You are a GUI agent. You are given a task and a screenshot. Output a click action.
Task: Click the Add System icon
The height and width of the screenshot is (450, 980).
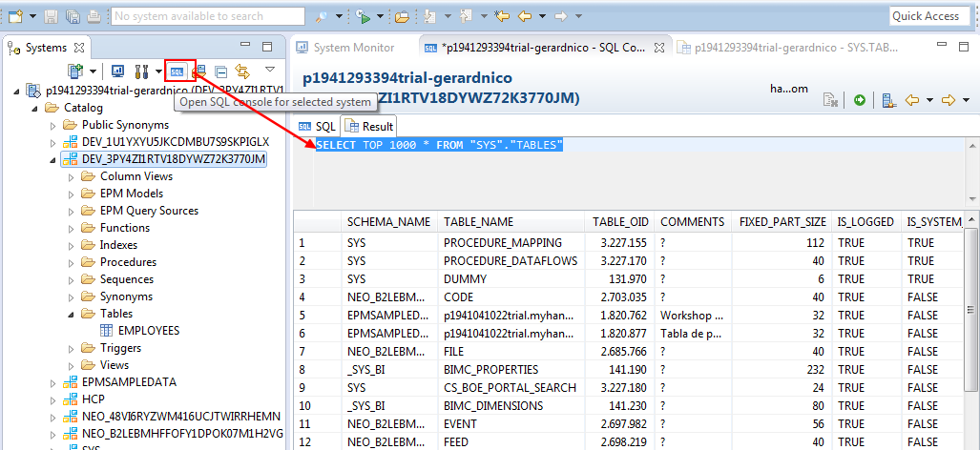point(76,72)
